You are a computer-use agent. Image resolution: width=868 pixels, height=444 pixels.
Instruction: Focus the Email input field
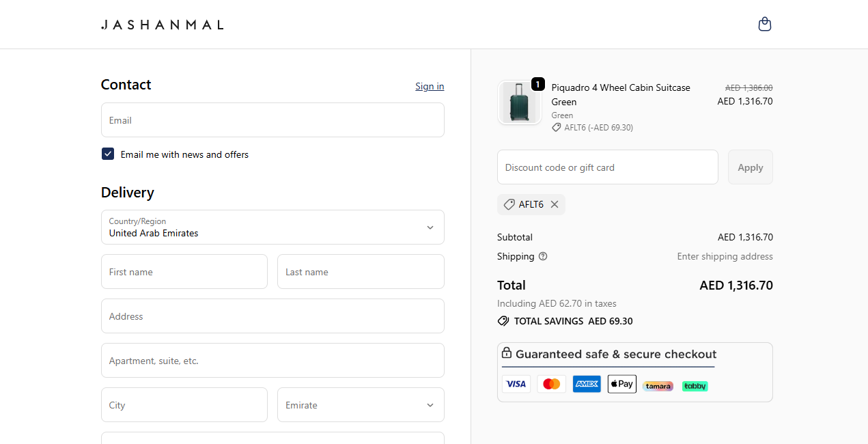click(x=272, y=120)
